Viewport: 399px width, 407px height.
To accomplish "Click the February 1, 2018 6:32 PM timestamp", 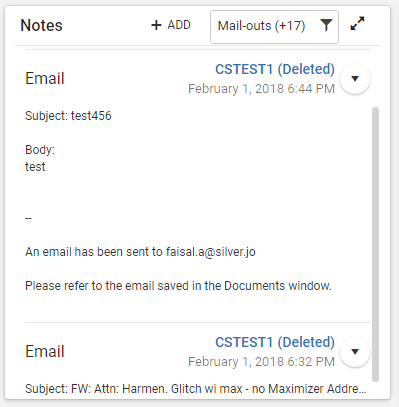I will (x=261, y=362).
